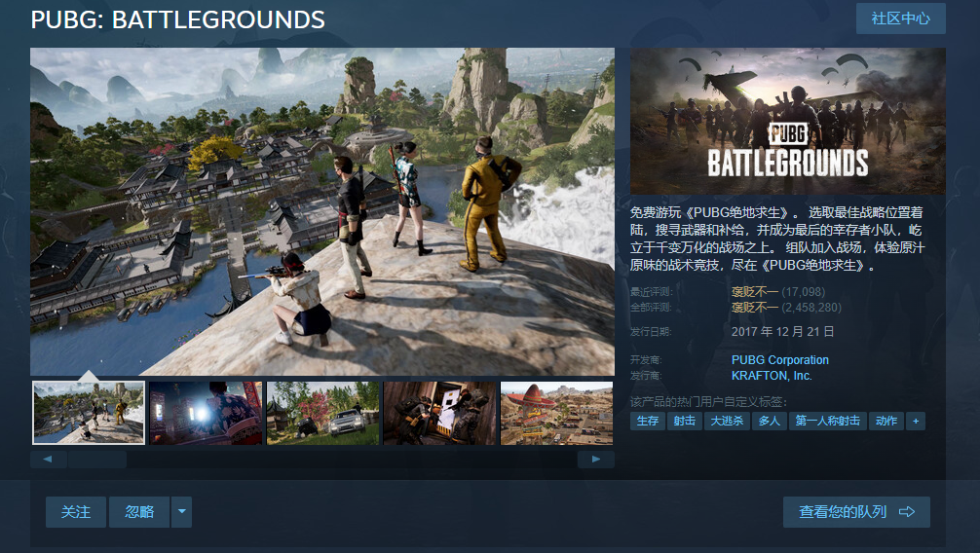Click the 忽略 ignore button
The image size is (980, 553).
(x=139, y=512)
